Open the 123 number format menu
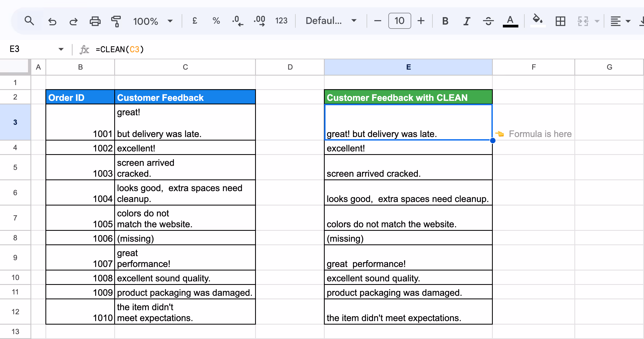Viewport: 644px width, 339px height. point(281,21)
